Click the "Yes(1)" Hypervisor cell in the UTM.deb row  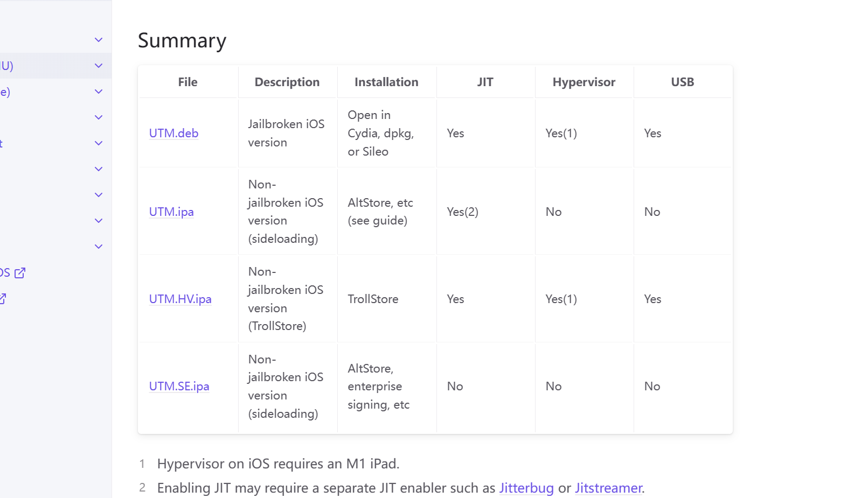pyautogui.click(x=584, y=133)
